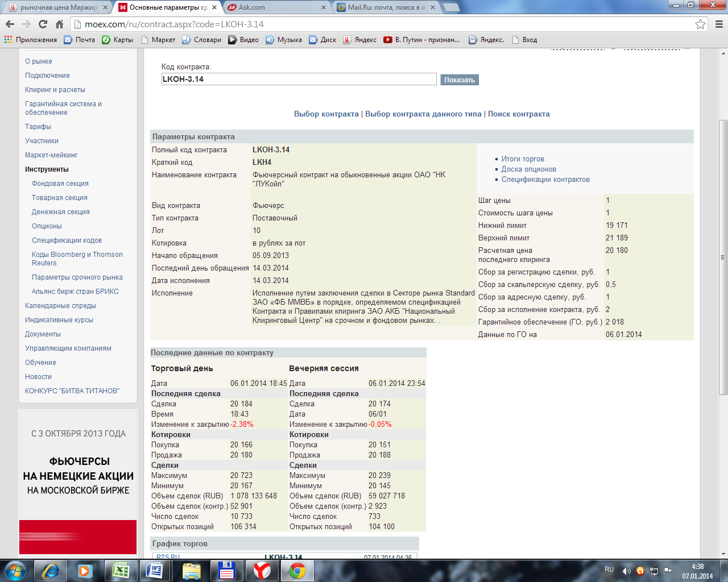Click the page vertical scrollbar thumb
728x582 pixels.
[x=723, y=257]
